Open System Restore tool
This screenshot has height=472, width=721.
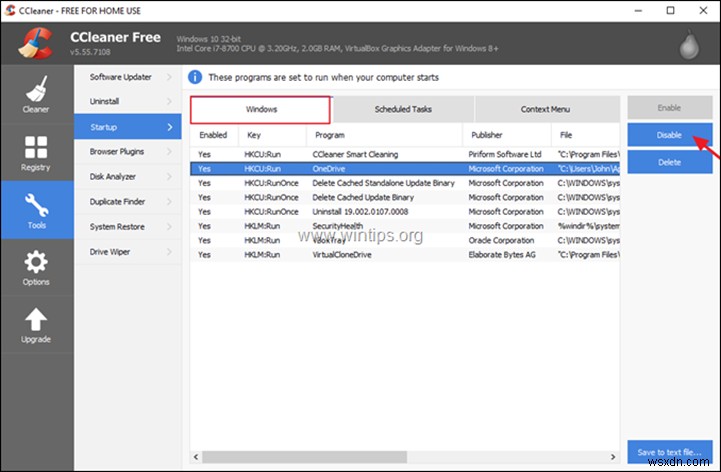click(128, 227)
